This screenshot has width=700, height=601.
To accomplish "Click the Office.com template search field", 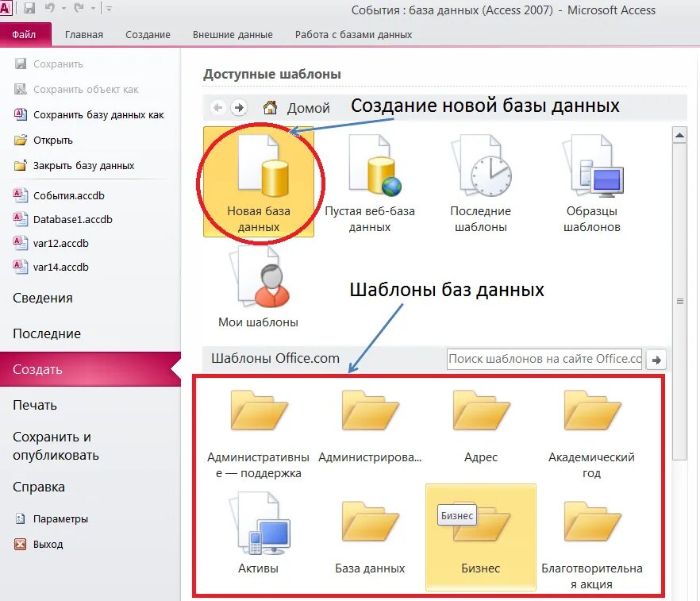I will click(x=544, y=359).
